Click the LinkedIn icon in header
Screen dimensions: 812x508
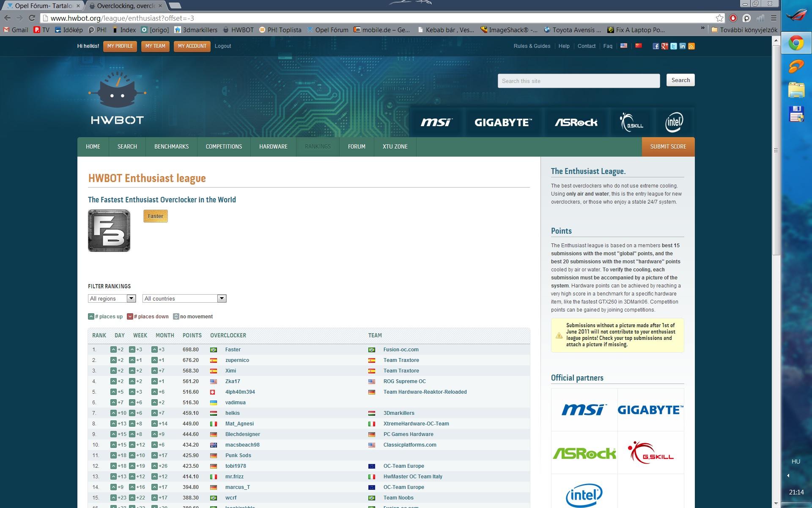[682, 46]
